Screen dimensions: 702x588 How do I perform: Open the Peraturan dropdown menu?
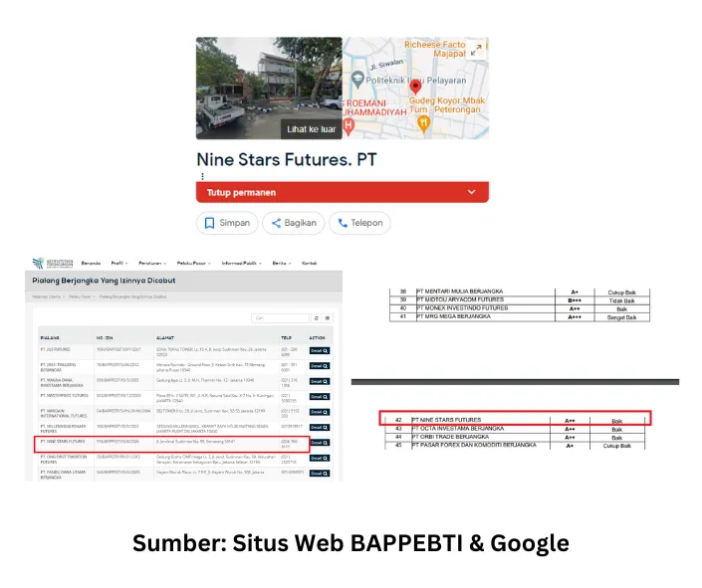coord(152,263)
